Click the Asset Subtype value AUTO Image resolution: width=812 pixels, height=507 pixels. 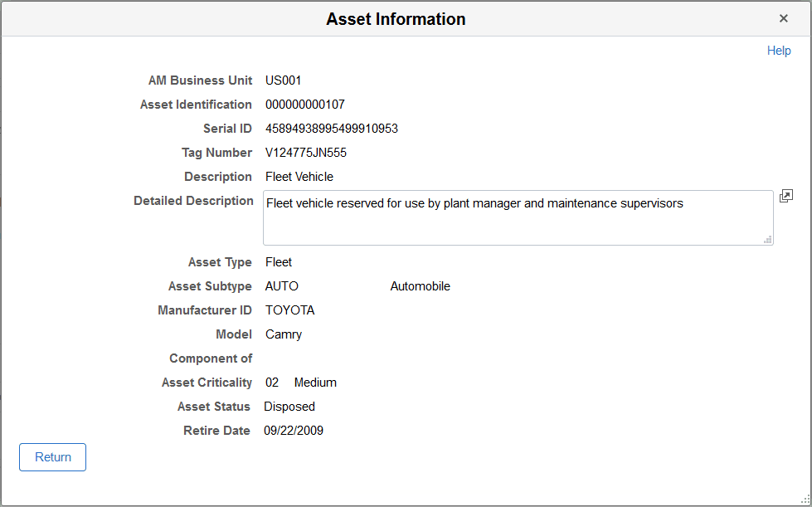pos(281,285)
